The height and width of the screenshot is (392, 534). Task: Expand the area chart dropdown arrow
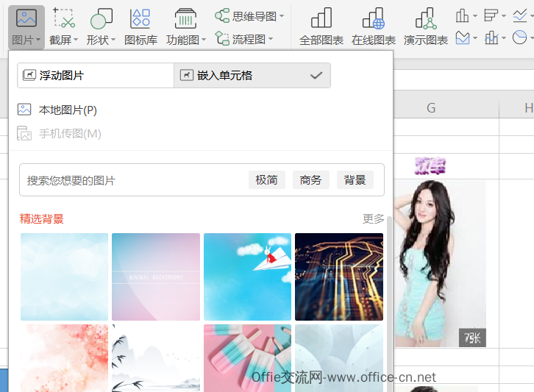[474, 38]
